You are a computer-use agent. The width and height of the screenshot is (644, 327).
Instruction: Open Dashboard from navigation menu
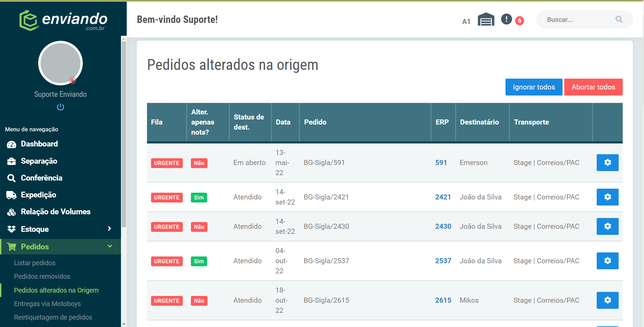[x=39, y=144]
